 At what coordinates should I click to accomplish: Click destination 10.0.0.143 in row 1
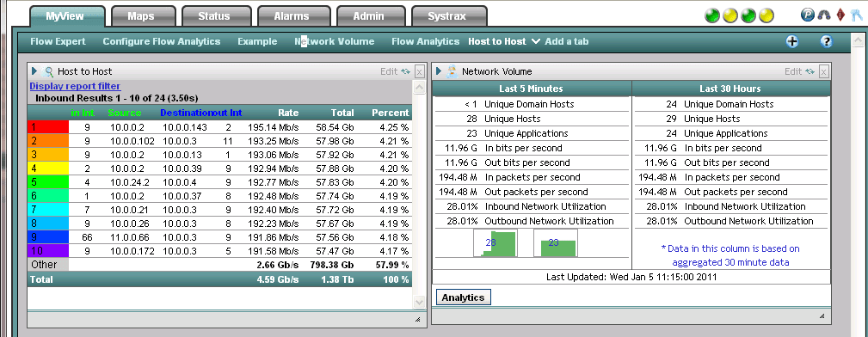click(x=184, y=126)
